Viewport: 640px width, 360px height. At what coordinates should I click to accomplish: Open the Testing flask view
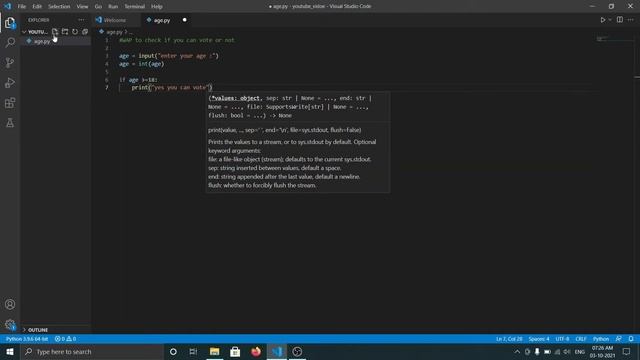click(x=10, y=122)
